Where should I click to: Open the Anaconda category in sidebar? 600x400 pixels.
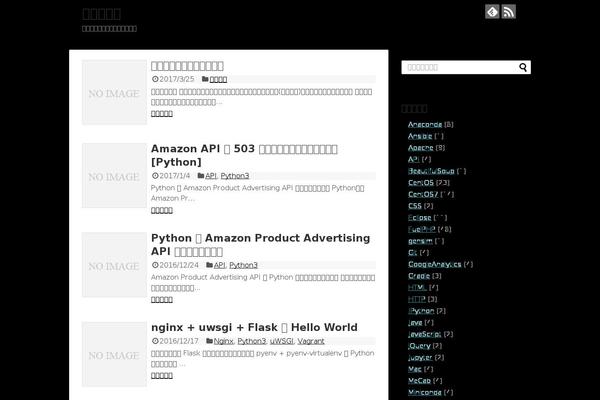coord(425,124)
